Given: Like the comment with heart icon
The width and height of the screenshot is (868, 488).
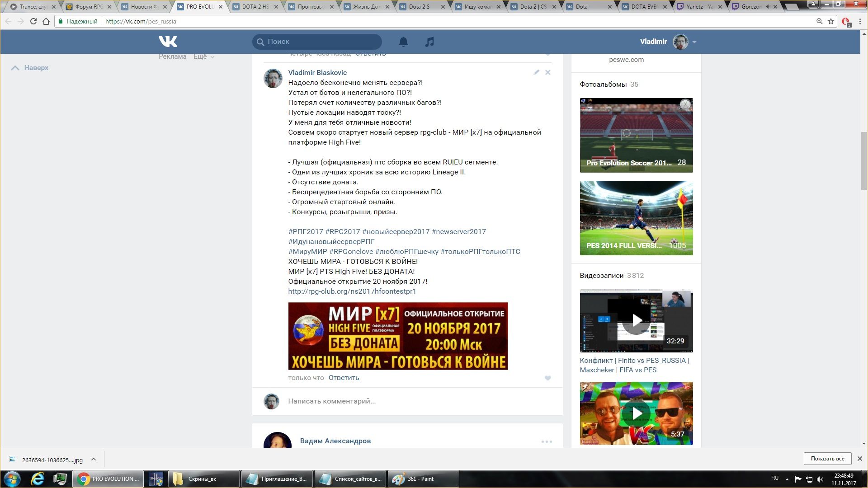Looking at the screenshot, I should point(547,378).
